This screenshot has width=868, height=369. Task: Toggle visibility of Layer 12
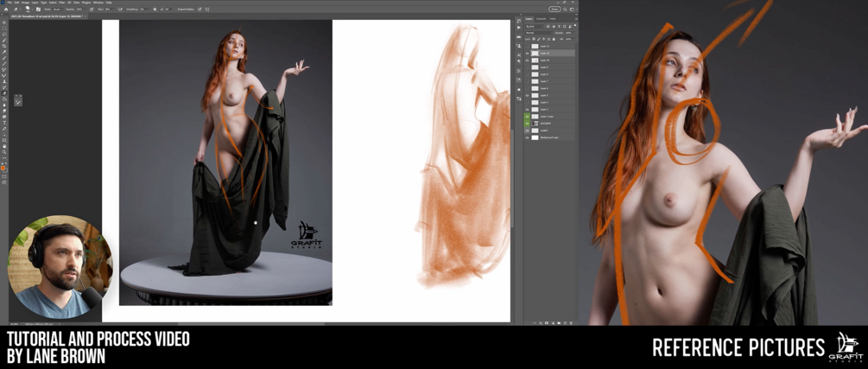coord(527,54)
